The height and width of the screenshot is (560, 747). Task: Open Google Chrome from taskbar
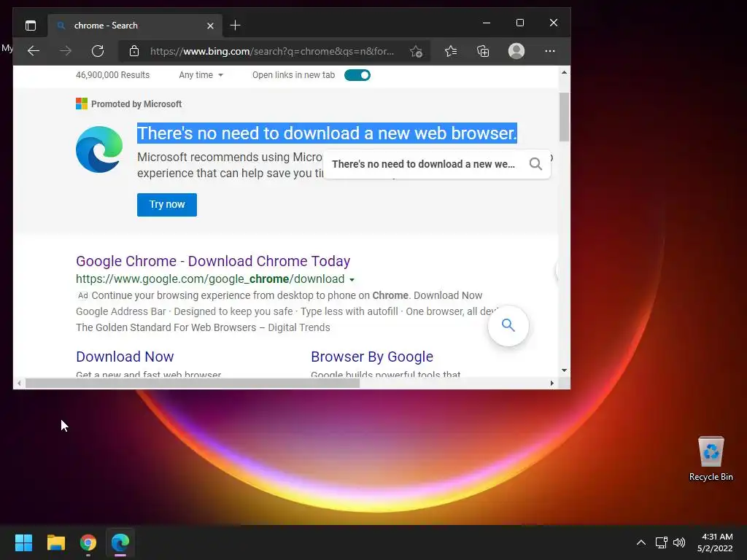click(88, 542)
